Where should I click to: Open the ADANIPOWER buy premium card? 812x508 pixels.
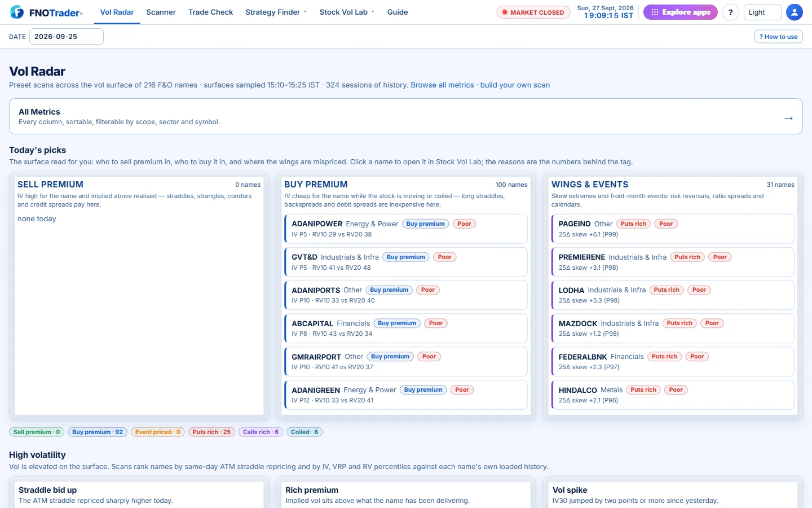[x=406, y=229]
